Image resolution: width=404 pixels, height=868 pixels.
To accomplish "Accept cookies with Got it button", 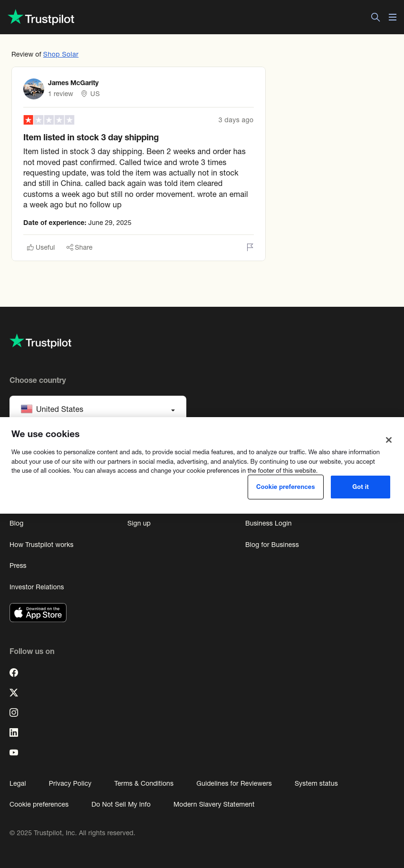I will [360, 487].
